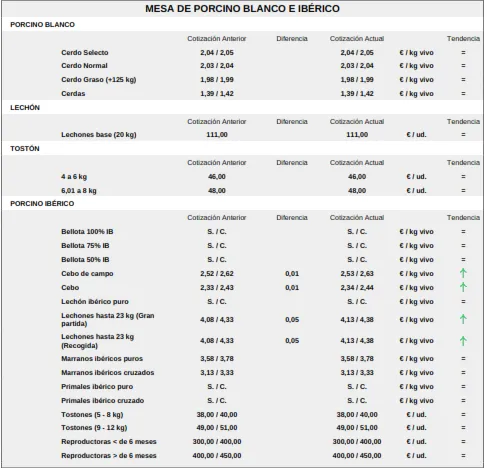487x468 pixels.
Task: Click previous price 1,39 / 1,42 for Cerdas
Action: coord(217,94)
